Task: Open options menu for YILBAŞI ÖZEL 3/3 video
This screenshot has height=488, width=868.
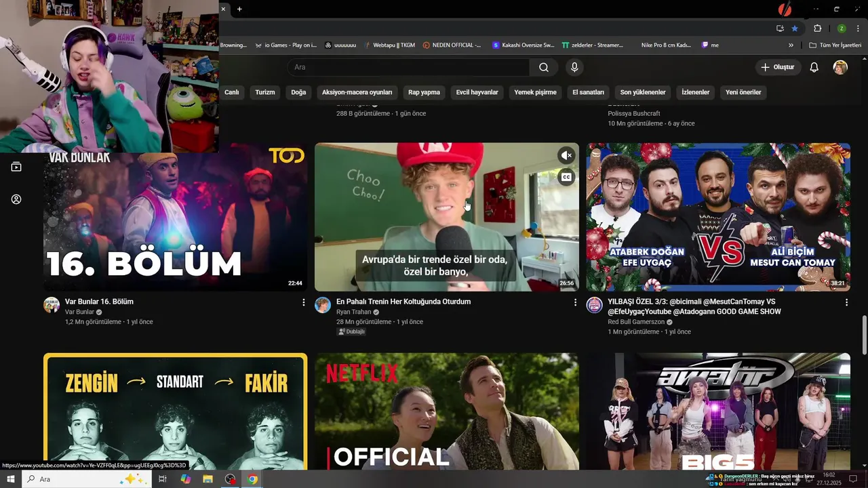Action: pyautogui.click(x=846, y=302)
